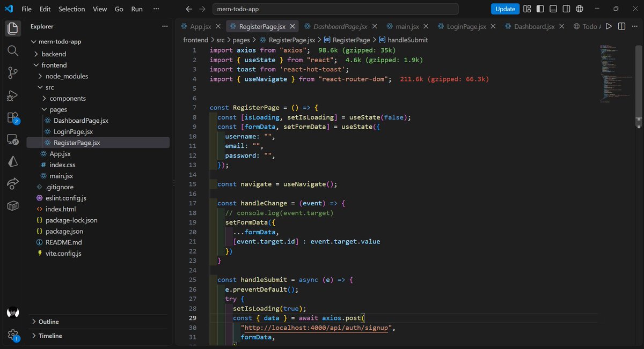The image size is (644, 349).
Task: Click the VS Code logo icon
Action: (x=9, y=9)
